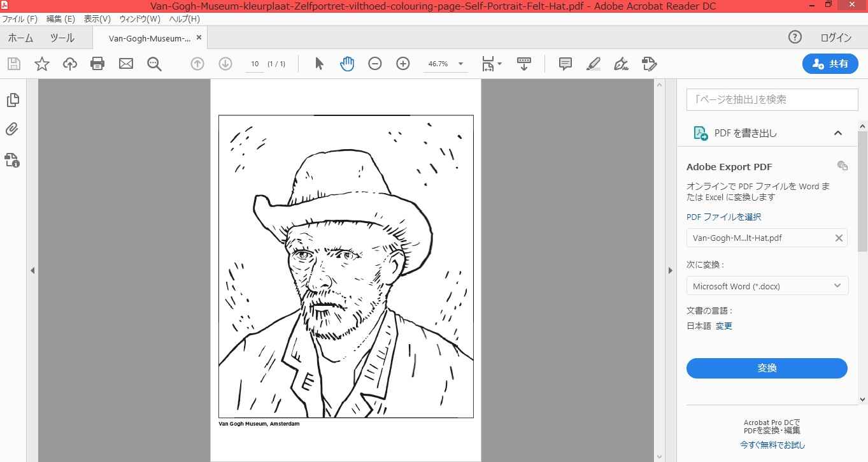Open the document security info icon
Image resolution: width=868 pixels, height=462 pixels.
click(12, 159)
